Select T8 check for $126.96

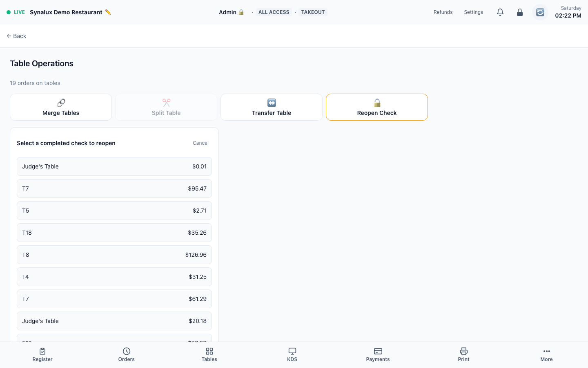click(114, 255)
